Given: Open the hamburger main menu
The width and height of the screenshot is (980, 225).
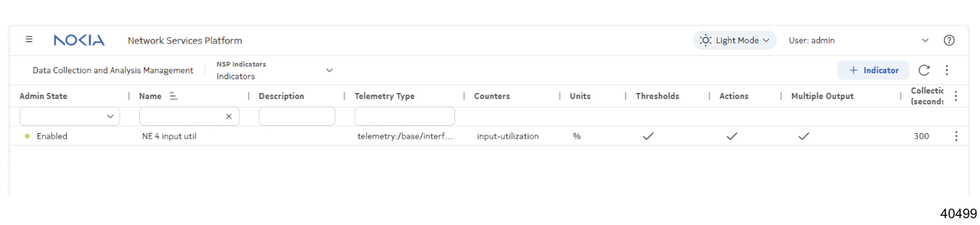Looking at the screenshot, I should (29, 40).
